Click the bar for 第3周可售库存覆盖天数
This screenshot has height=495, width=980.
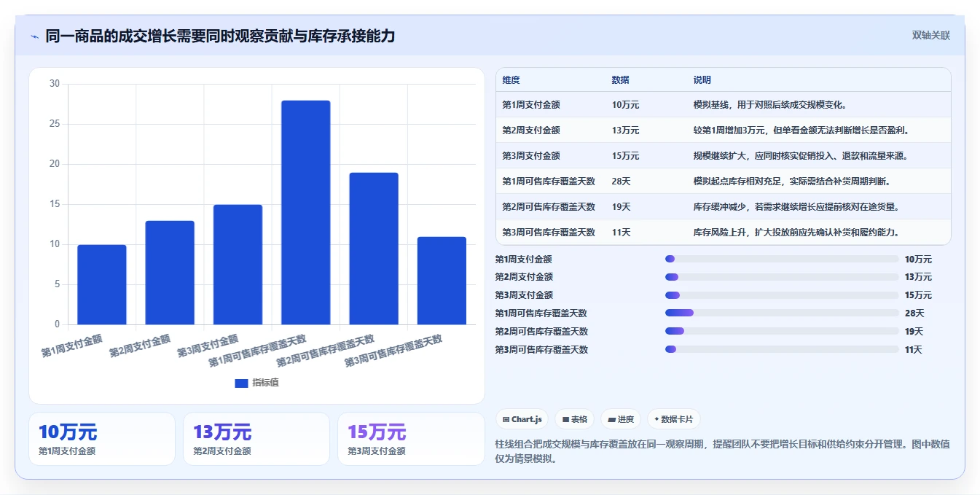pos(442,281)
